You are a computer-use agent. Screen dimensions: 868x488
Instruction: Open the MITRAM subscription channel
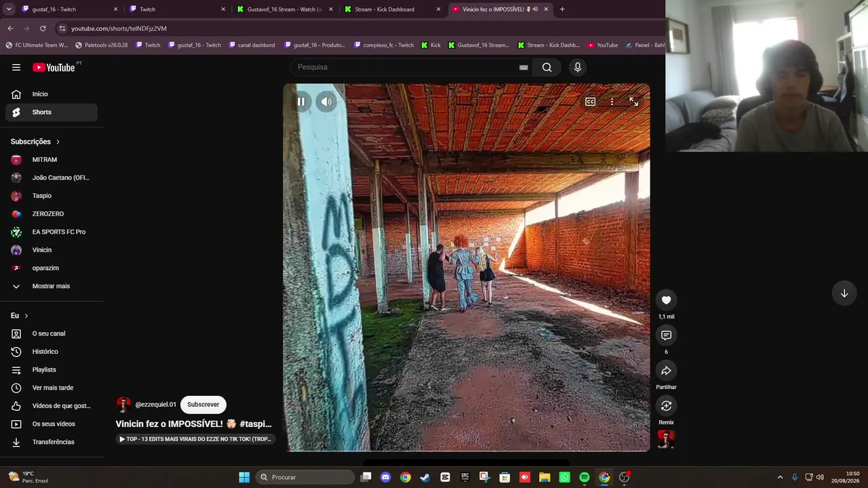52,160
